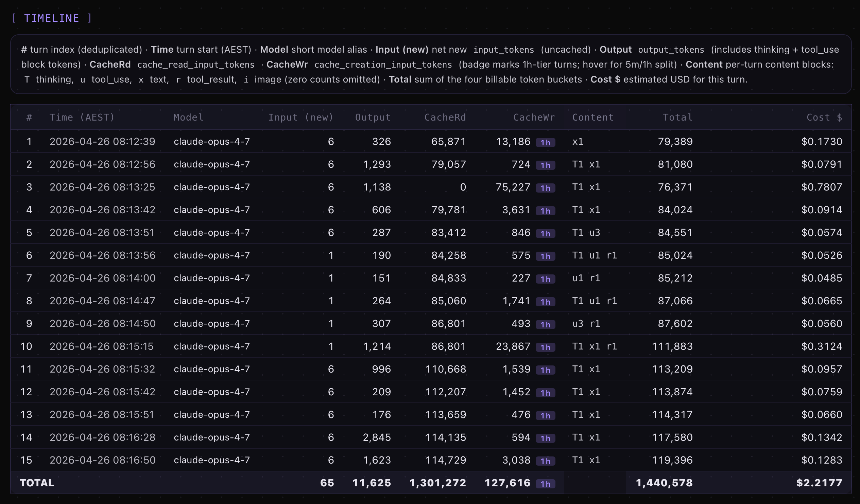Click the 1h badge beside 3,631
Viewport: 860px width, 504px height.
coord(545,211)
